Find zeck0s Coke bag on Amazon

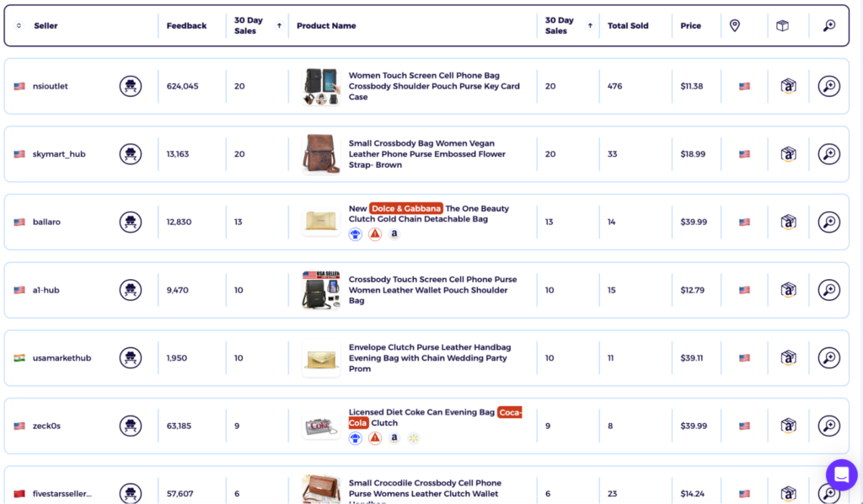point(788,426)
